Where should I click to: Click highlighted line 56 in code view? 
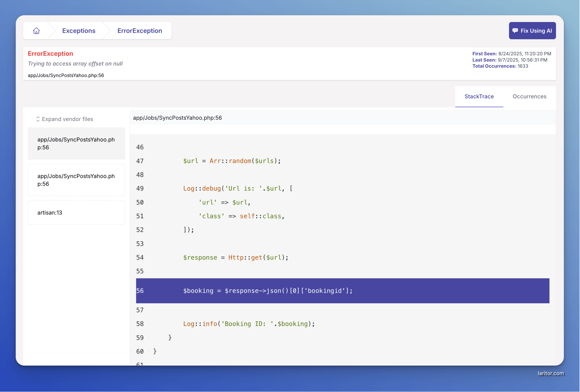pos(268,291)
